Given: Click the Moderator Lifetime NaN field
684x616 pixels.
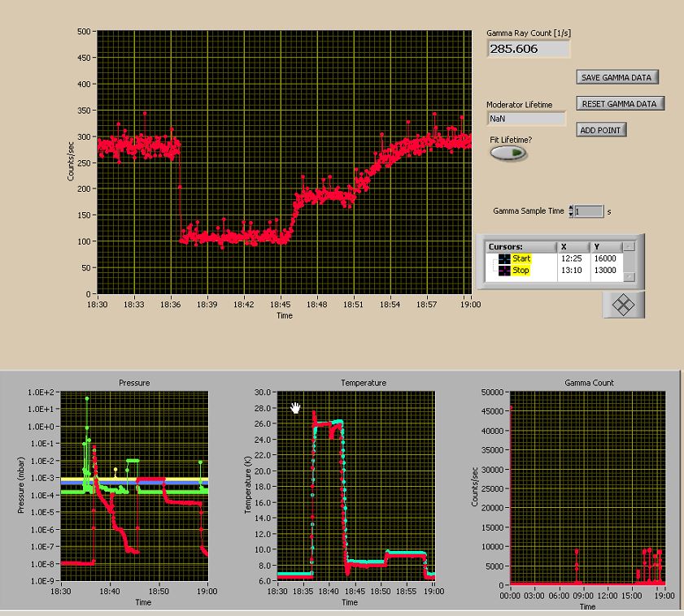Looking at the screenshot, I should pyautogui.click(x=525, y=119).
